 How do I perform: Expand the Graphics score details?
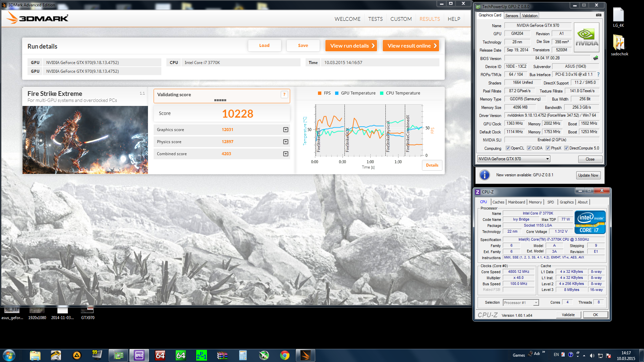286,130
